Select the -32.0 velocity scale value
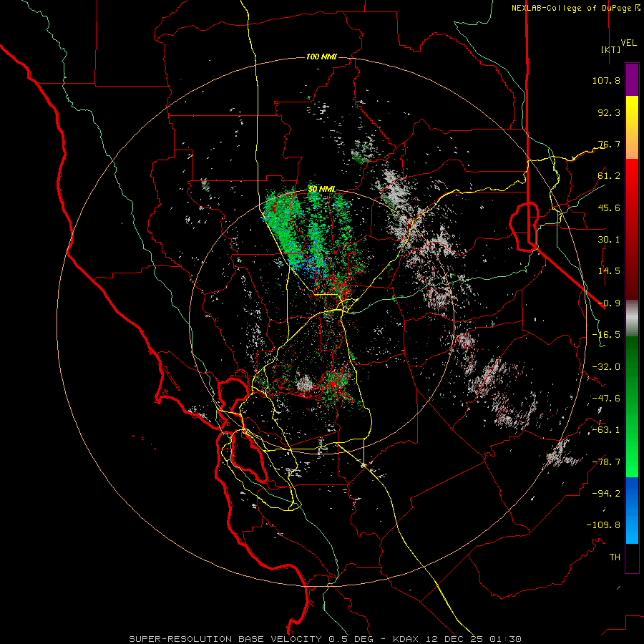 [606, 367]
